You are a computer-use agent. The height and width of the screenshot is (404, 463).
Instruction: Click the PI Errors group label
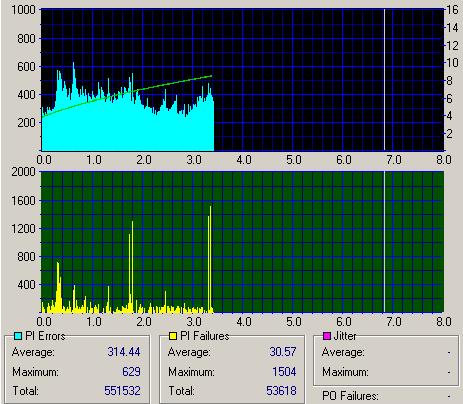coord(45,336)
